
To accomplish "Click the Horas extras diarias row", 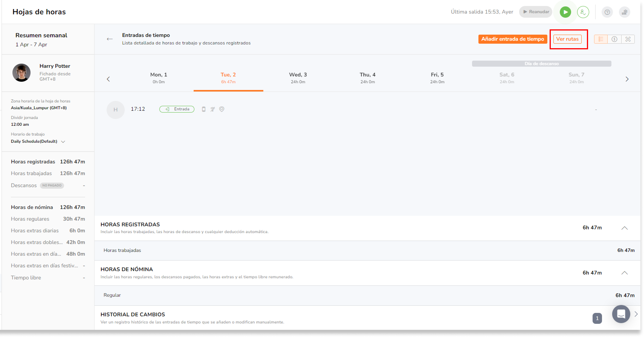I will pyautogui.click(x=48, y=231).
